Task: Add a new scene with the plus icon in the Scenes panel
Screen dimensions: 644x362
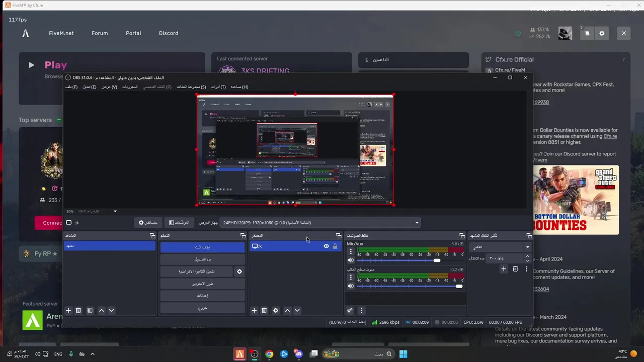Action: click(x=68, y=311)
